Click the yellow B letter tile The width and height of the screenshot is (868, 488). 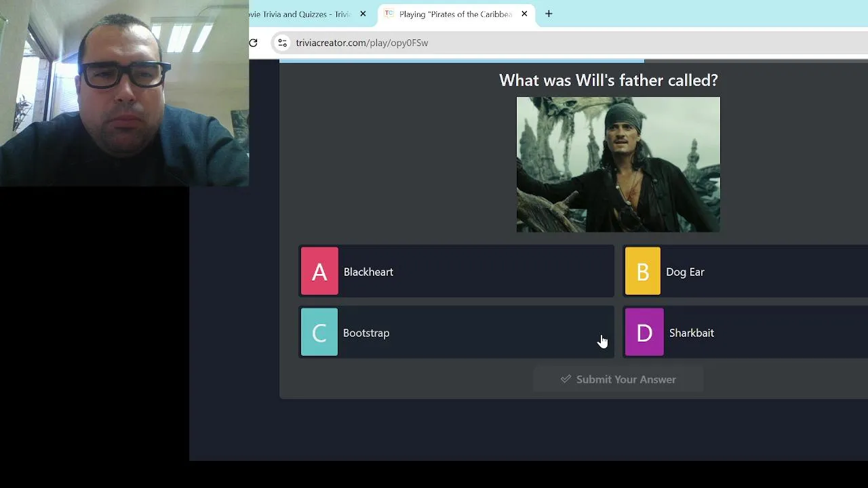642,271
